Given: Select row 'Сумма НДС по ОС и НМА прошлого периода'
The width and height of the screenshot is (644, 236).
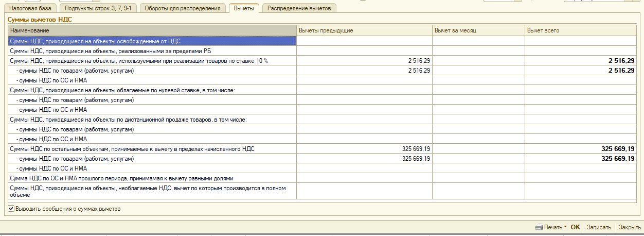Looking at the screenshot, I should click(152, 178).
